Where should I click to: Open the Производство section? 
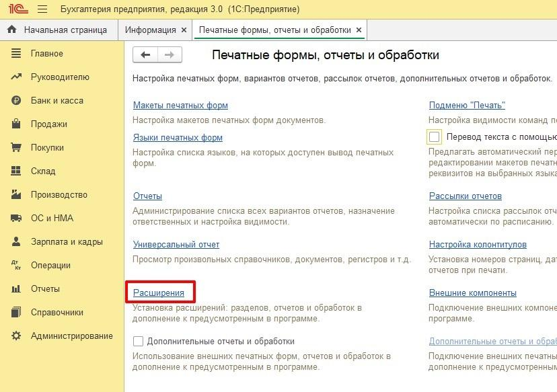(x=59, y=194)
